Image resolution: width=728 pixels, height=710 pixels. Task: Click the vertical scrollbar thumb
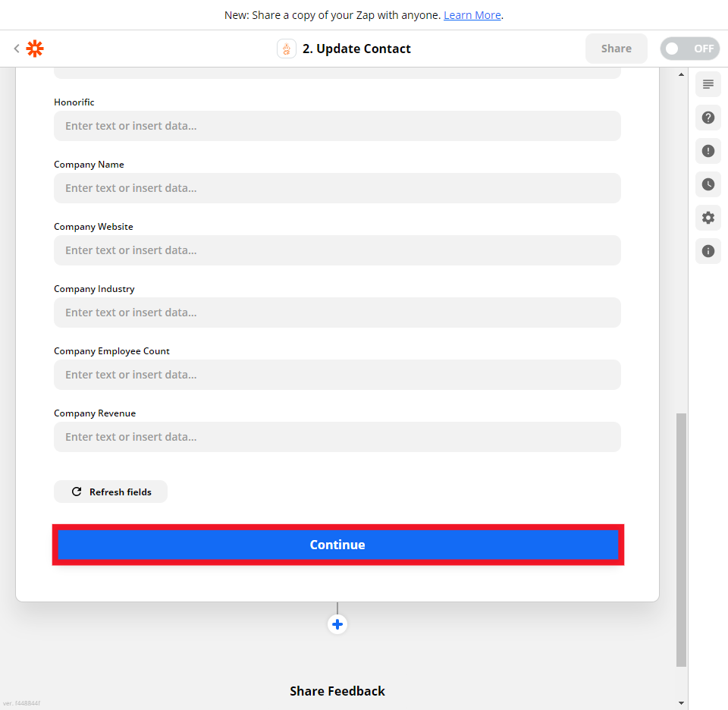click(681, 539)
